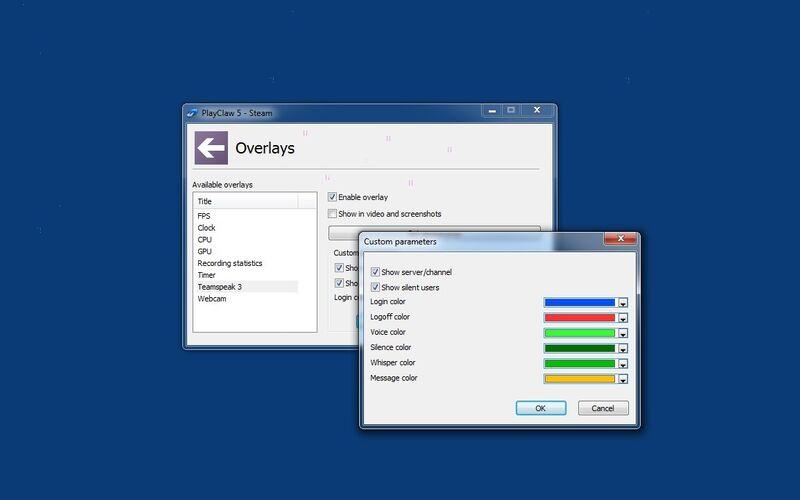Click the yellow Message color swatch

coord(580,379)
